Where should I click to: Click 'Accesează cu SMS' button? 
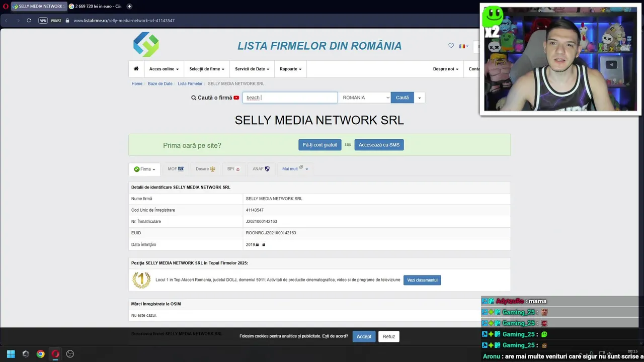click(379, 145)
